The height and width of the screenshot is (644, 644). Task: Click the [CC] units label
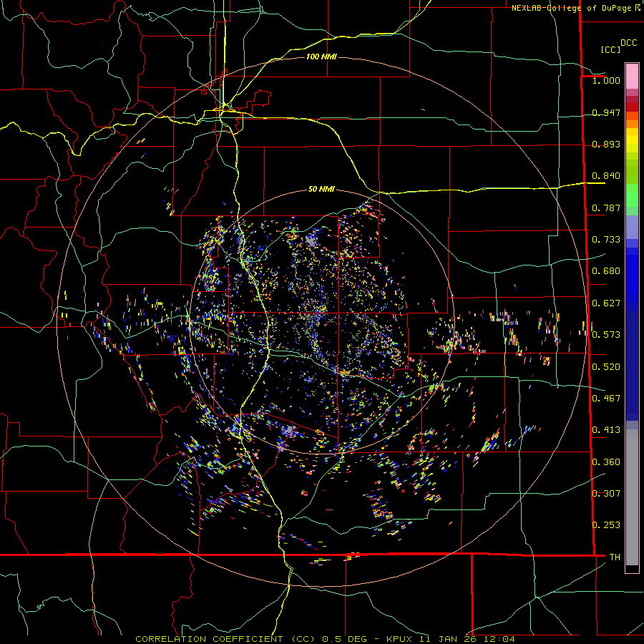(610, 49)
